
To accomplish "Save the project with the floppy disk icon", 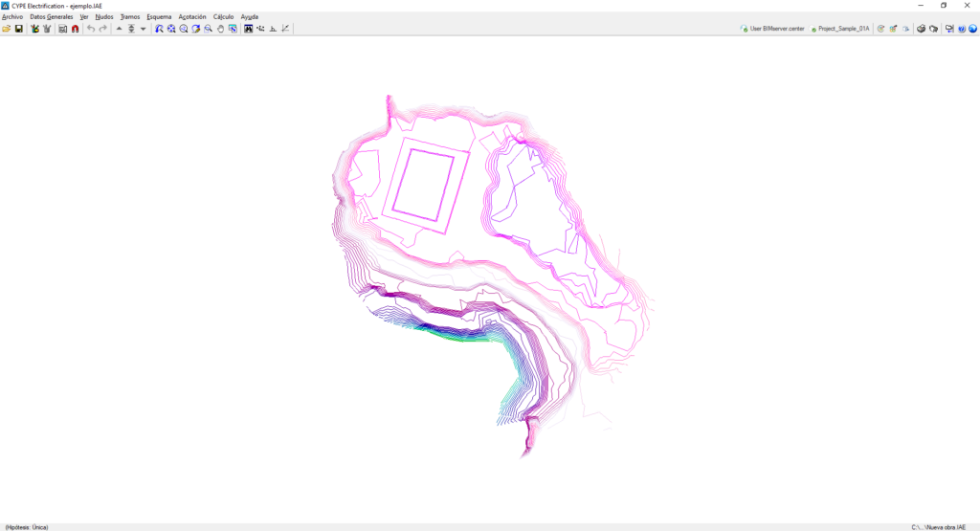I will [x=19, y=29].
